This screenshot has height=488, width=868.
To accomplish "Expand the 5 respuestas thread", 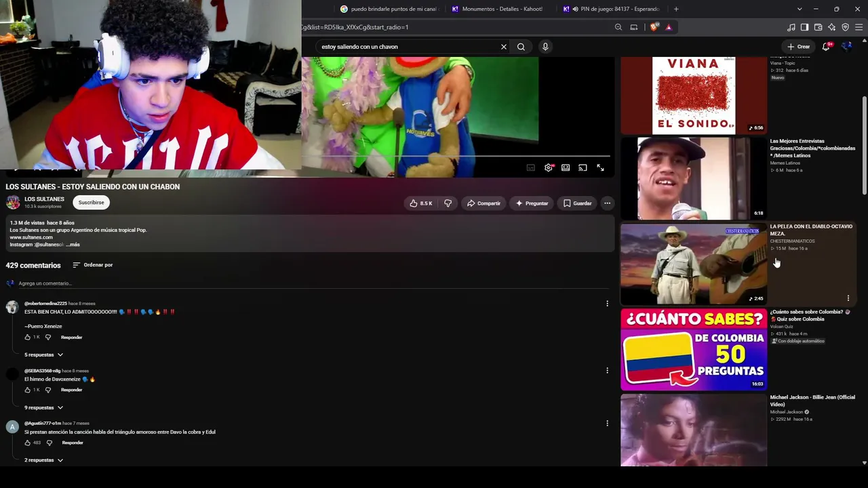I will [x=43, y=354].
